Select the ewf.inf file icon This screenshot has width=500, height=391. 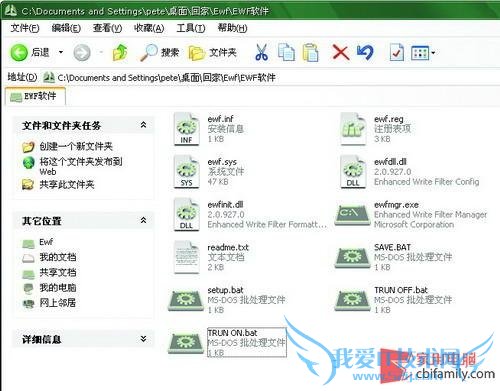[186, 129]
